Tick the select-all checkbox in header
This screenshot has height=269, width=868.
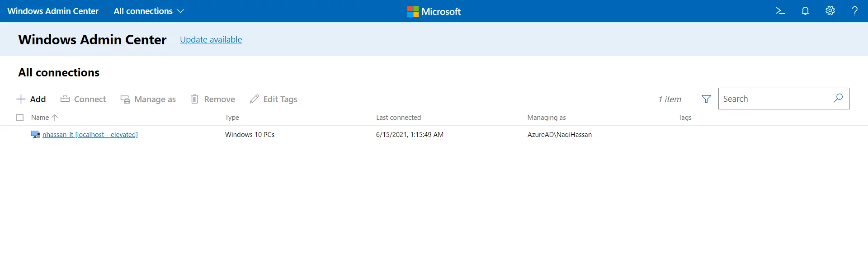point(20,118)
